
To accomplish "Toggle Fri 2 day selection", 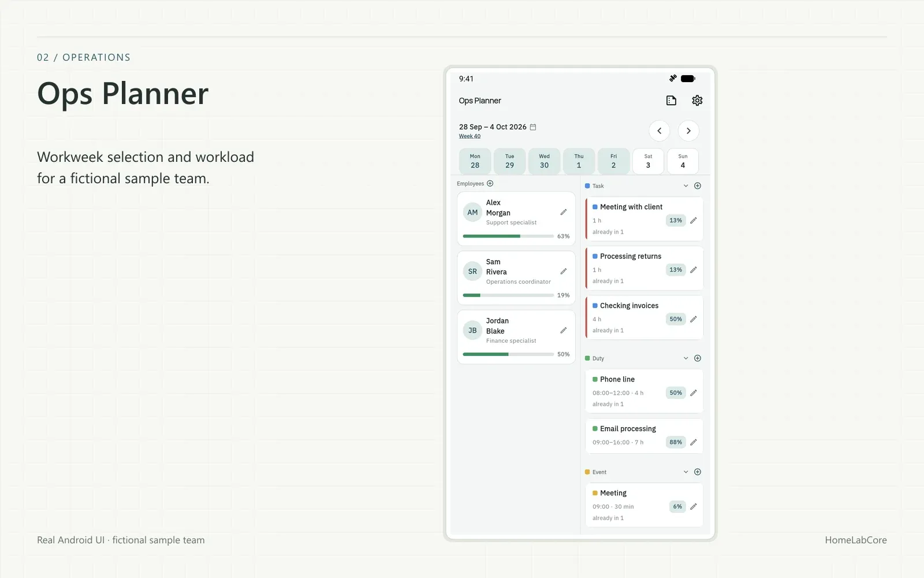I will coord(613,161).
